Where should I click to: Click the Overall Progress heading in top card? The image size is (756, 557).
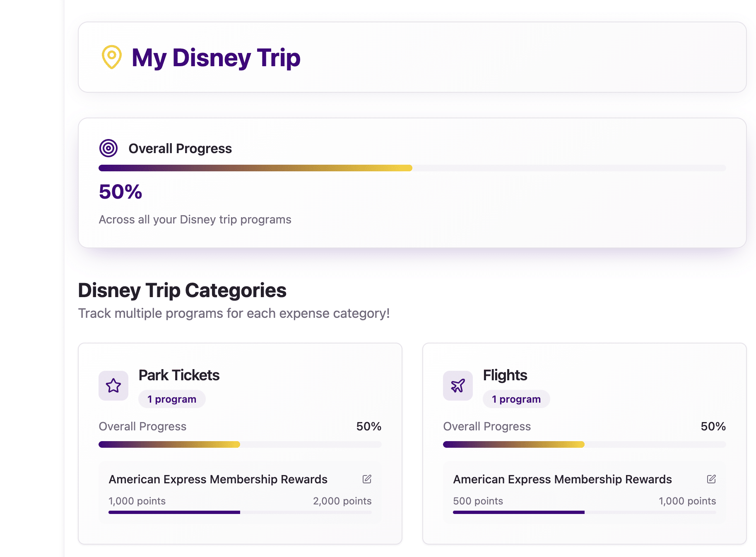coord(180,149)
